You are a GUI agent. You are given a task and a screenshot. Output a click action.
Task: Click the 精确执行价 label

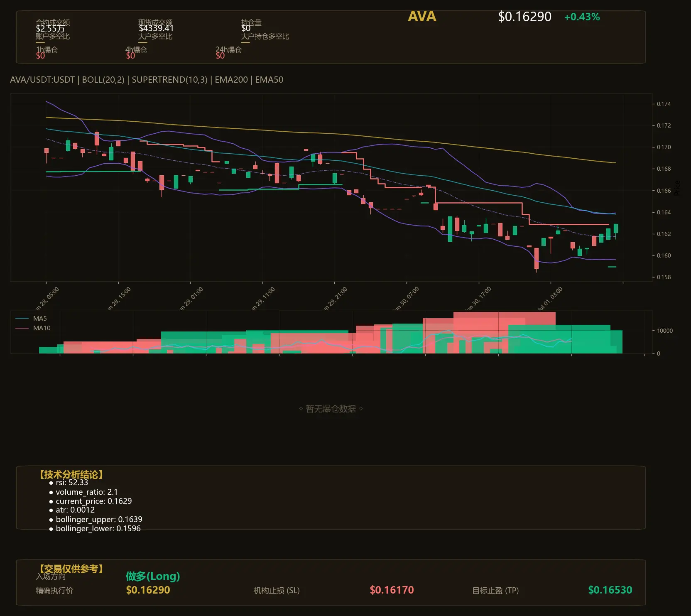point(54,591)
